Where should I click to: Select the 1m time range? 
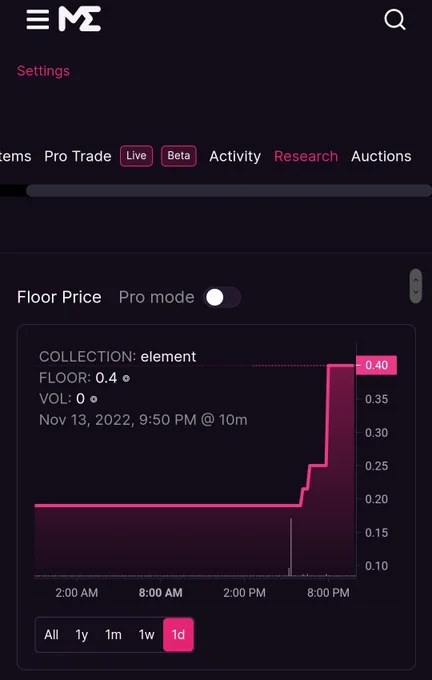click(x=113, y=635)
